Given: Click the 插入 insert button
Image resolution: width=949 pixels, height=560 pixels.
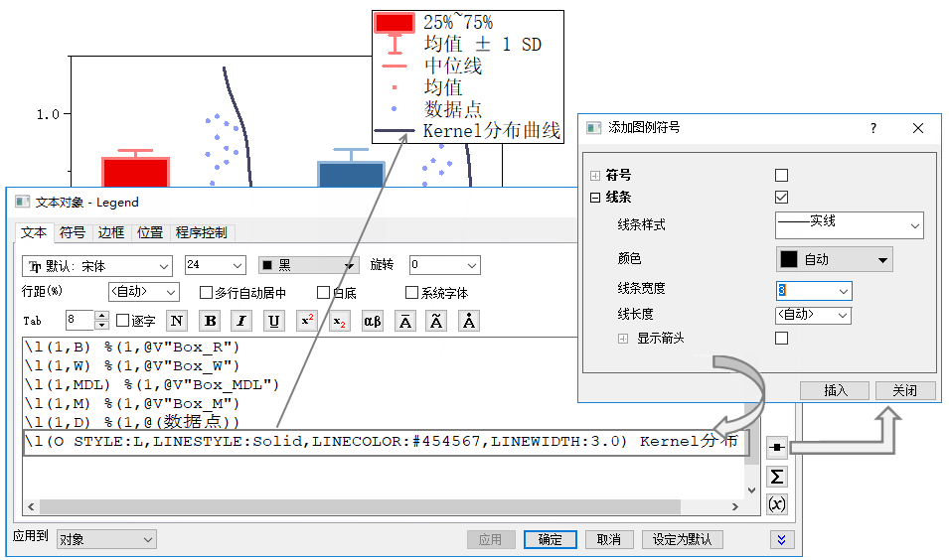Looking at the screenshot, I should (835, 390).
